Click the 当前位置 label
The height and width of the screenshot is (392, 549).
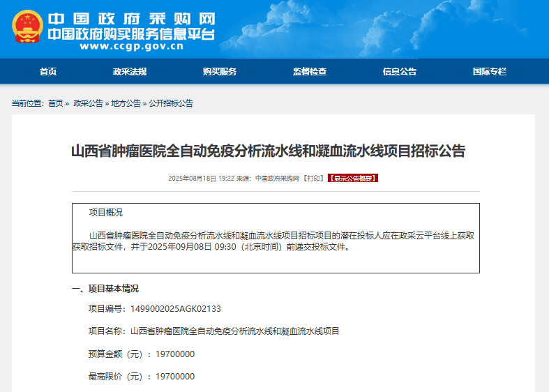pyautogui.click(x=28, y=103)
